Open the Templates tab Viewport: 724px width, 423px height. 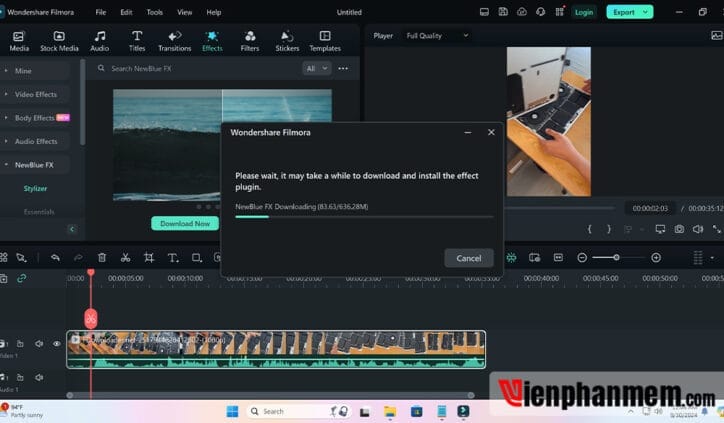[325, 41]
